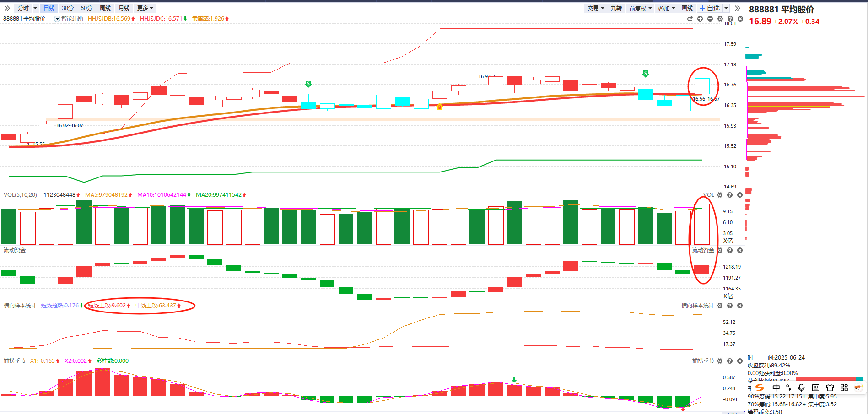The image size is (868, 414).
Task: Close the 流动资金 indicator panel
Action: pyautogui.click(x=740, y=250)
